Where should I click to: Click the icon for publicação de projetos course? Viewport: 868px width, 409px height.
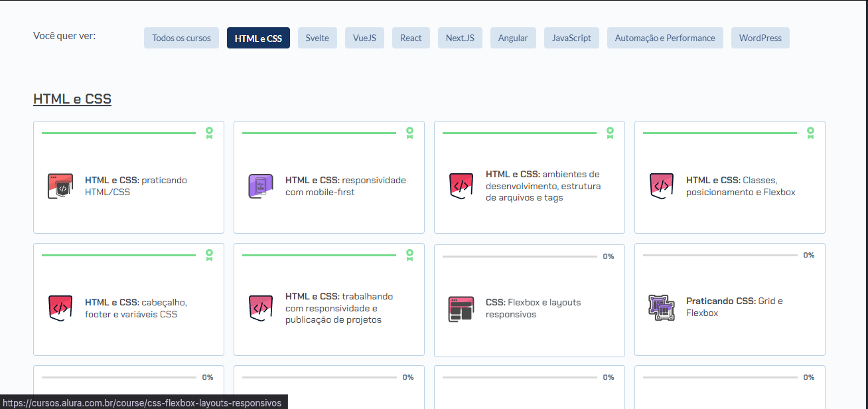[x=261, y=309]
